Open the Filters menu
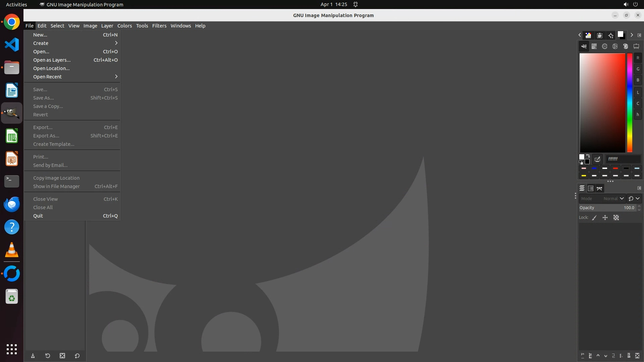 pyautogui.click(x=159, y=26)
